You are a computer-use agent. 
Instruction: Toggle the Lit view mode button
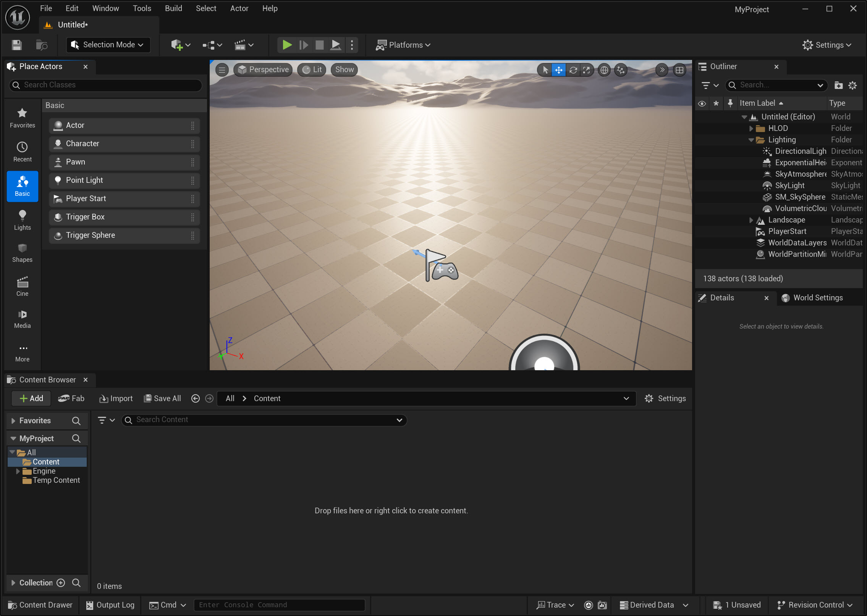point(312,69)
